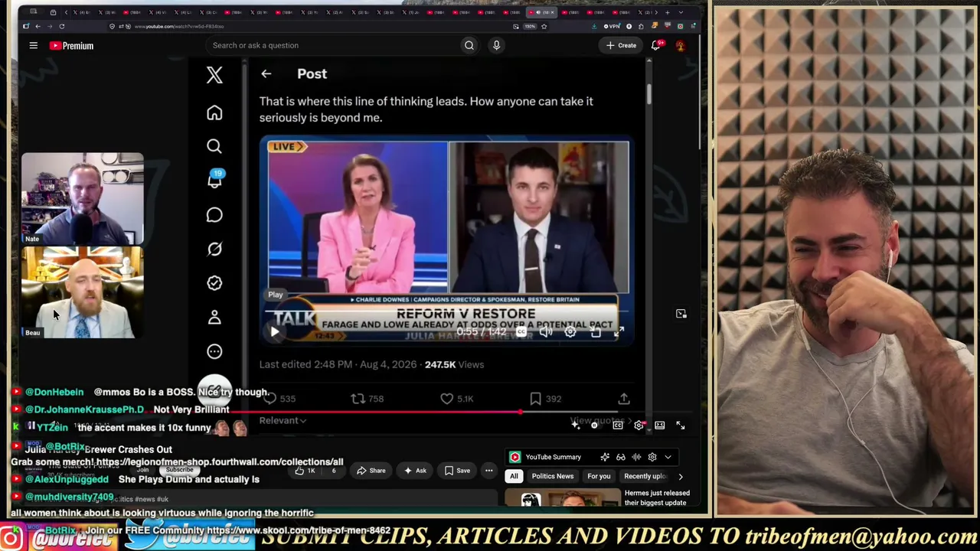The height and width of the screenshot is (551, 980).
Task: Toggle picture-in-picture on the tweet video
Action: click(596, 332)
